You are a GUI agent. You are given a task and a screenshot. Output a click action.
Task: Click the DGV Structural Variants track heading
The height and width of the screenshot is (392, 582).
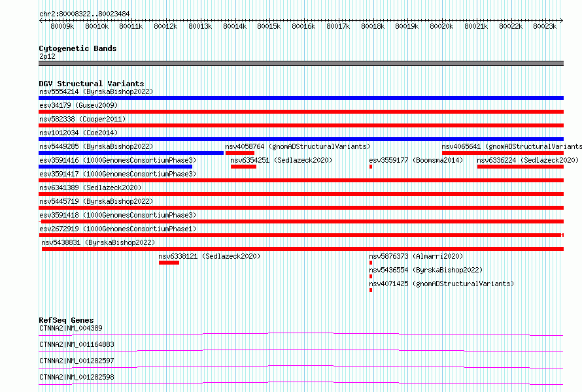[x=92, y=84]
